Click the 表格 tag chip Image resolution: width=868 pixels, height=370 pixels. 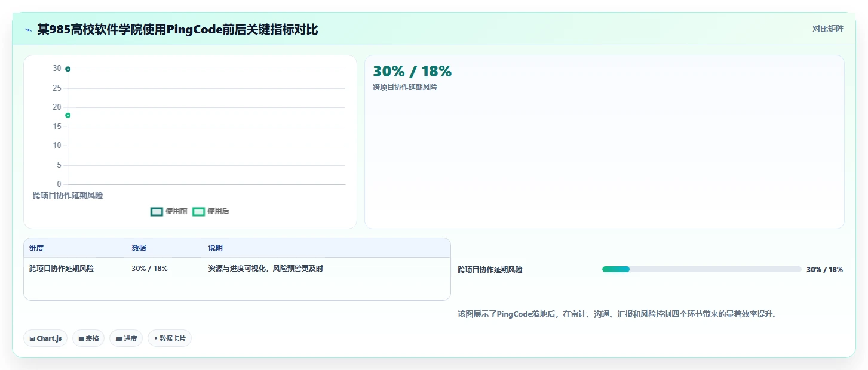[88, 338]
